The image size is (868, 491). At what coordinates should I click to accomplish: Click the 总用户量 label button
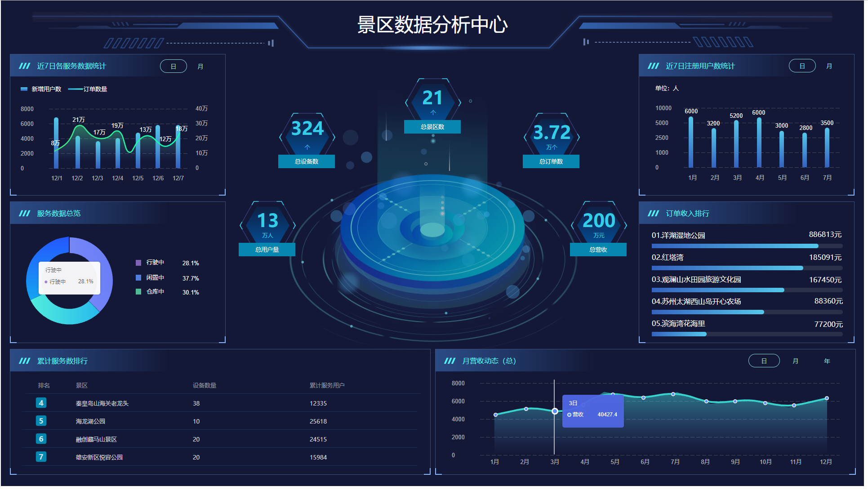tap(267, 250)
